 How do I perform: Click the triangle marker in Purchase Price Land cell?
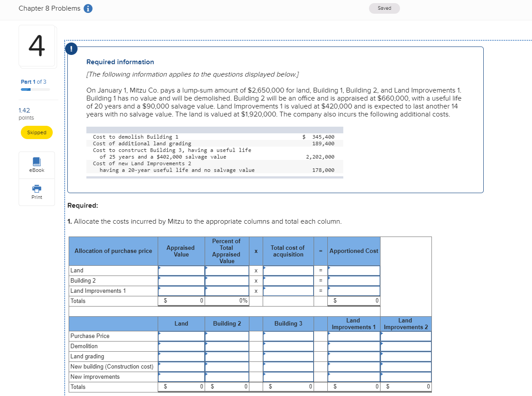[x=160, y=334]
